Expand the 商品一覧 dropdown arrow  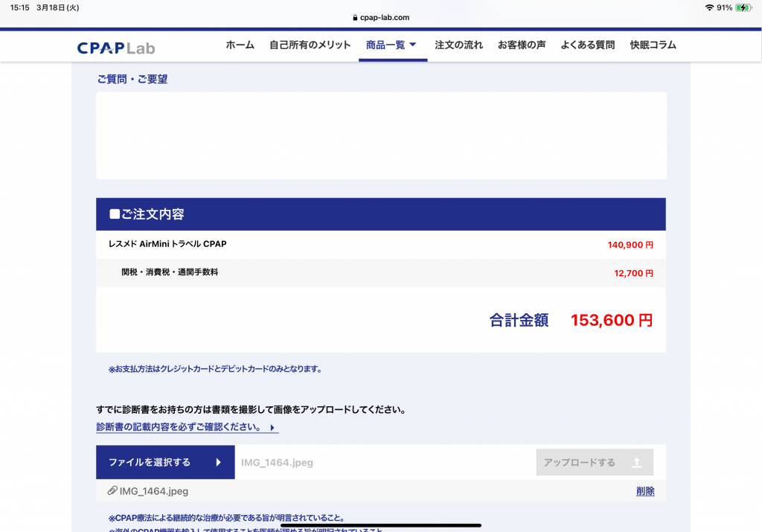click(413, 45)
